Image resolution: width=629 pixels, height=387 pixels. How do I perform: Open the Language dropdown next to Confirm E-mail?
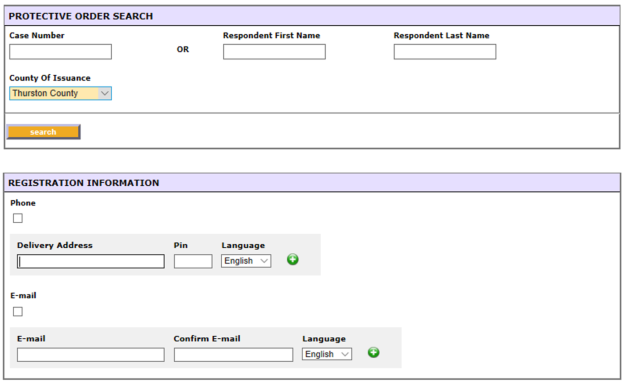(x=327, y=354)
